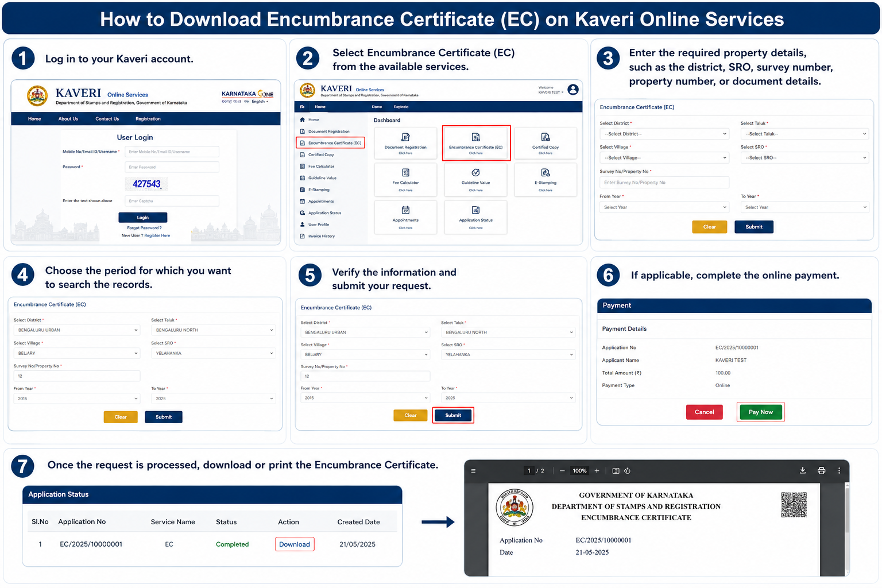Open the To Year 'Select Year' dropdown
The width and height of the screenshot is (882, 588).
coord(805,207)
